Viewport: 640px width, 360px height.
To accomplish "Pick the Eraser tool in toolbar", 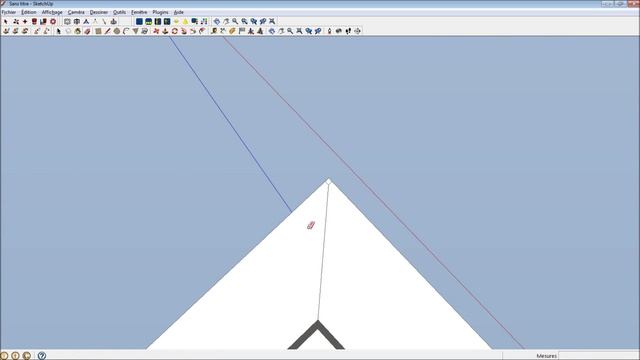I will [x=87, y=31].
